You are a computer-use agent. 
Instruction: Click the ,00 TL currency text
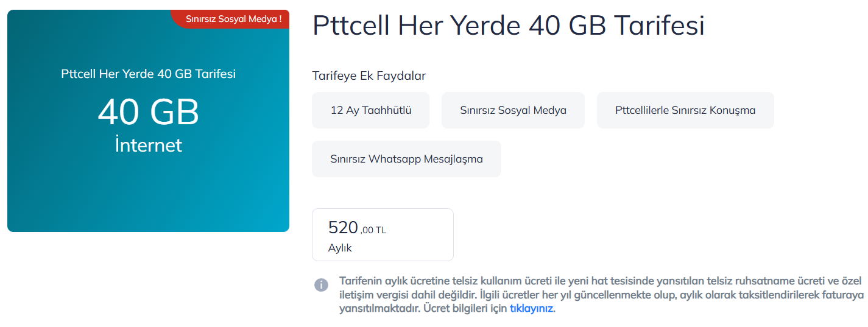tap(373, 230)
